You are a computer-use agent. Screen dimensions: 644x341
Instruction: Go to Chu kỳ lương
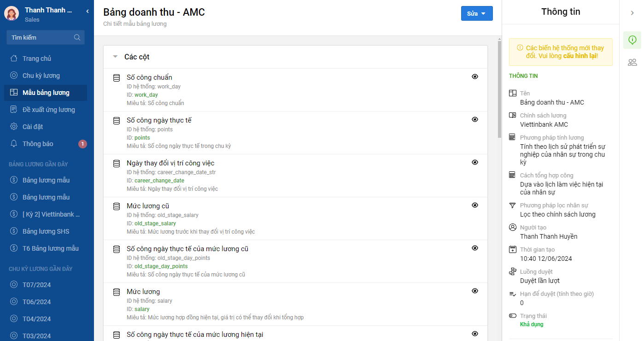click(45, 76)
